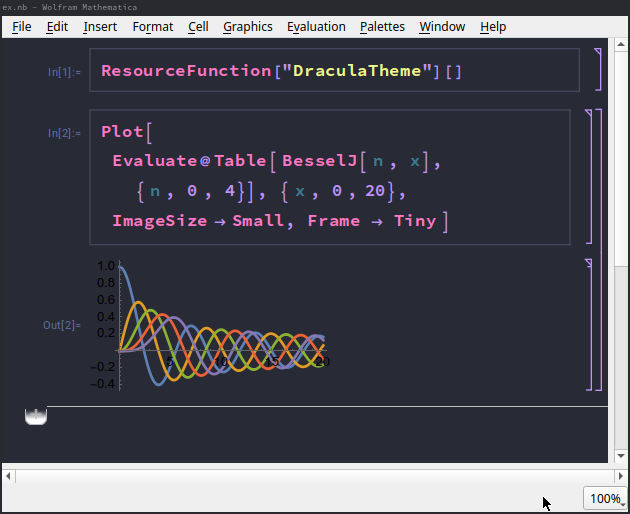Open the Window menu
This screenshot has width=630, height=514.
(442, 27)
